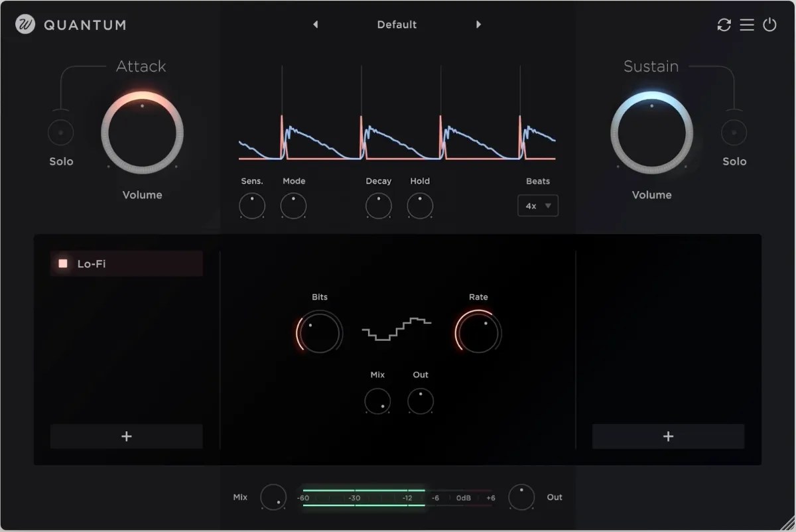Image resolution: width=796 pixels, height=532 pixels.
Task: Add an effect with the left plus button
Action: [126, 436]
